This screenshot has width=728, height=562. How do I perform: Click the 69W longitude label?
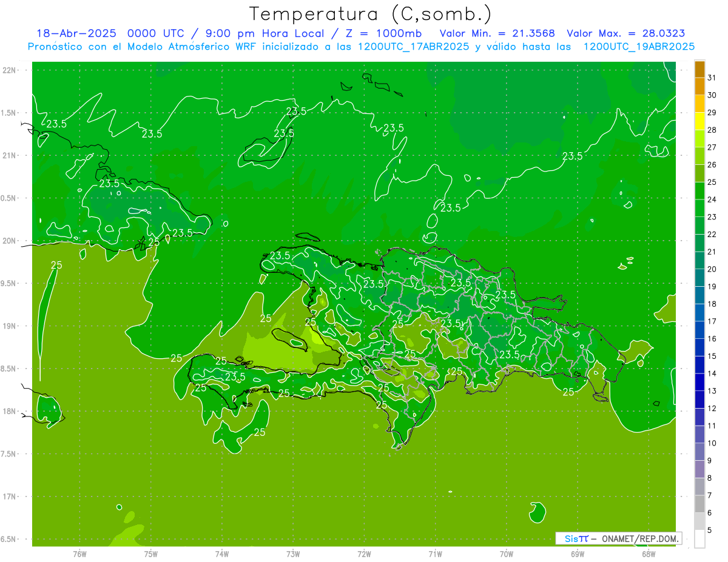pos(577,554)
